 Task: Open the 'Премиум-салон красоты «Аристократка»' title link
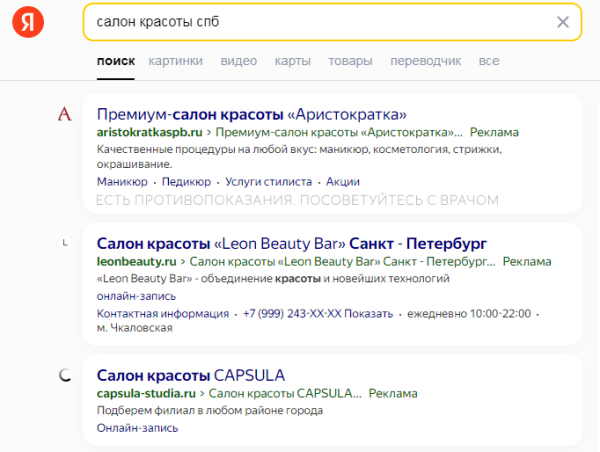[251, 114]
